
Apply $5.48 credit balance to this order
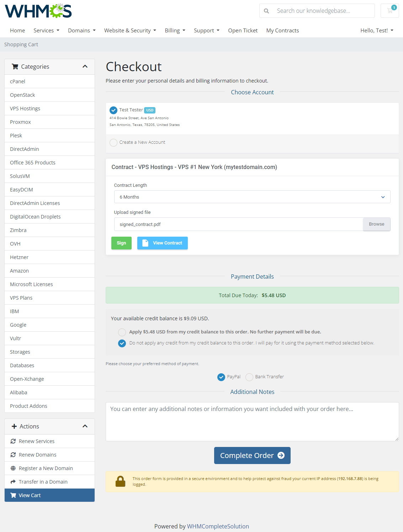pos(122,332)
